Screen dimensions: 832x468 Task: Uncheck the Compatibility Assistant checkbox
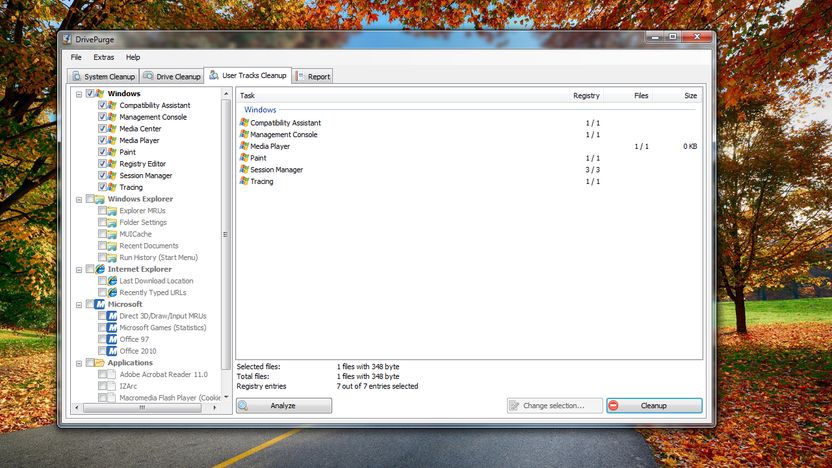102,105
